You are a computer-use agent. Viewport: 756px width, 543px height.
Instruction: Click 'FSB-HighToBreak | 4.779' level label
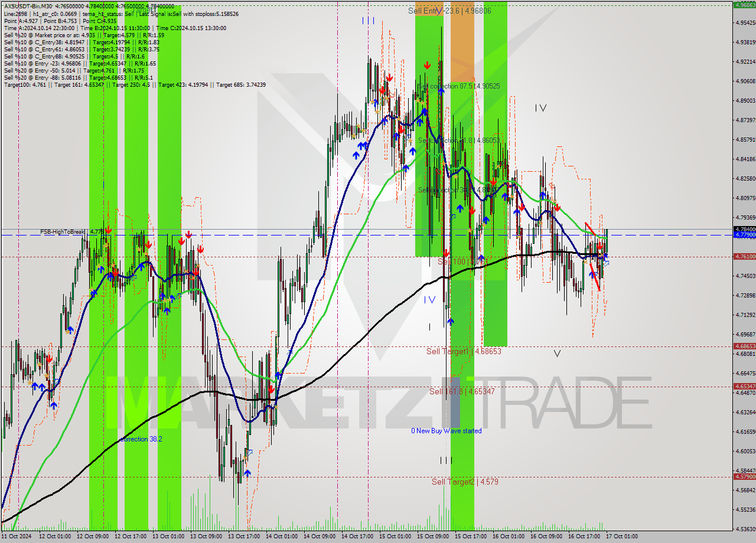point(73,232)
